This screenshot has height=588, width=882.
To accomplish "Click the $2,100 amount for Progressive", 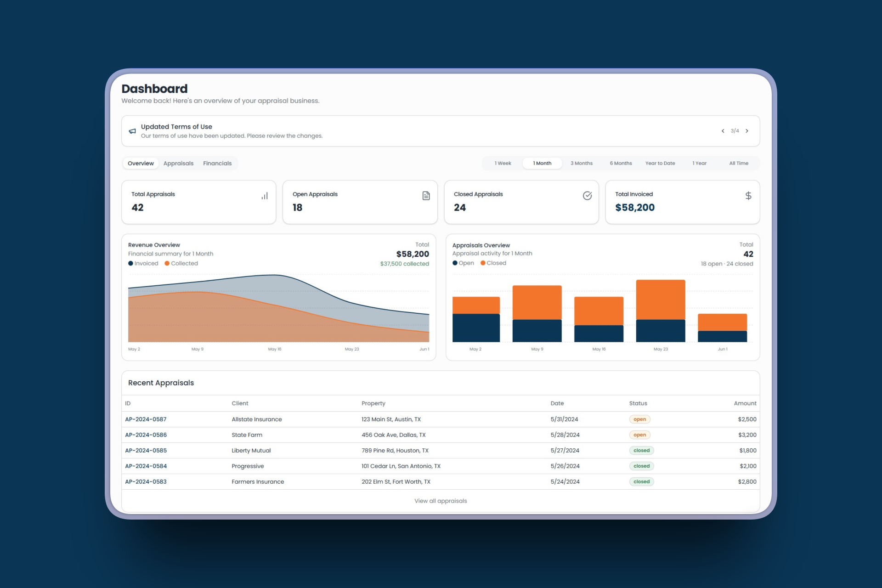I will [748, 466].
